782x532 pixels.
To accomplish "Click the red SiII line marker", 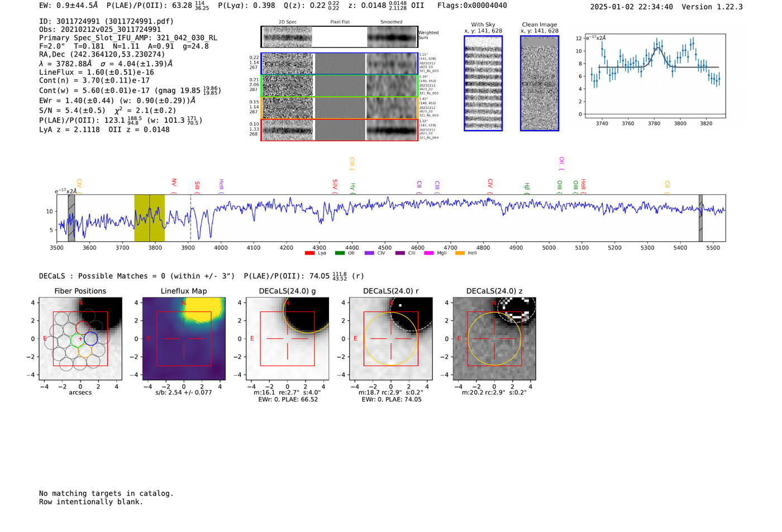I will 197,186.
